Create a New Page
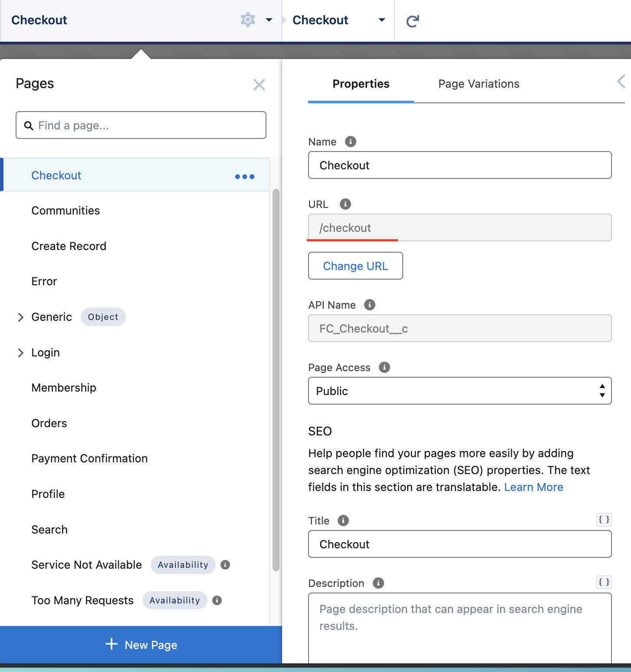Screen dimensions: 631x672 coord(141,645)
